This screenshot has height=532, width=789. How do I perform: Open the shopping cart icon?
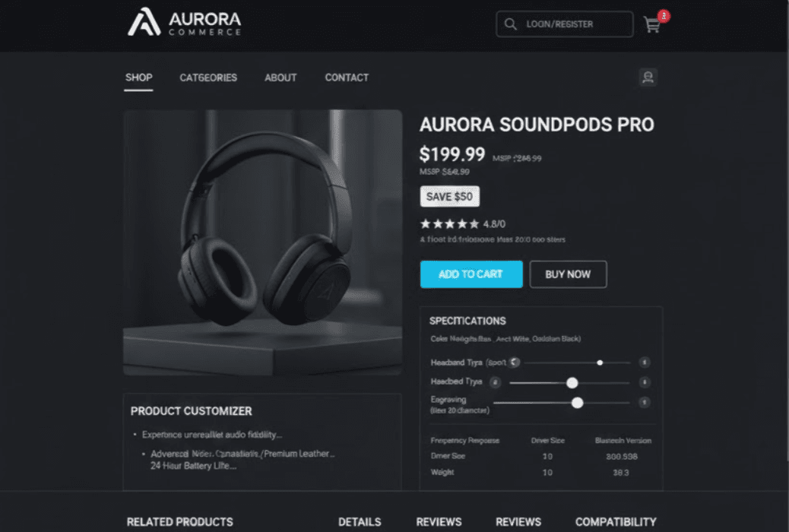pyautogui.click(x=652, y=24)
